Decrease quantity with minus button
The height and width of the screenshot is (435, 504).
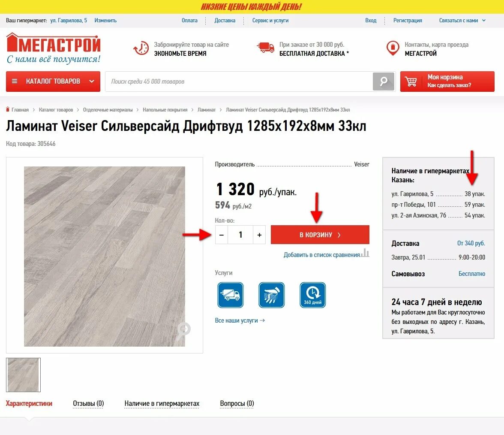[x=222, y=235]
